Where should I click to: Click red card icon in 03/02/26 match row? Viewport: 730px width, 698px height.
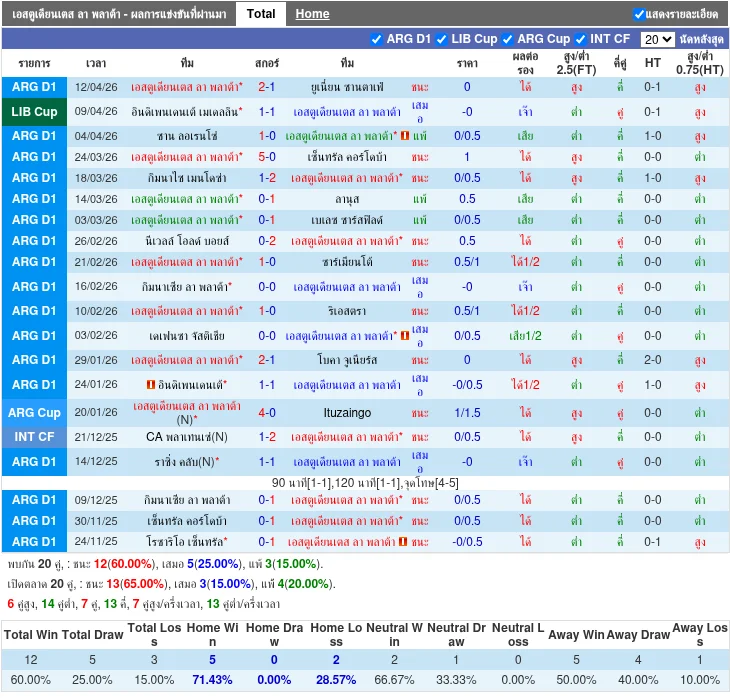[x=405, y=335]
